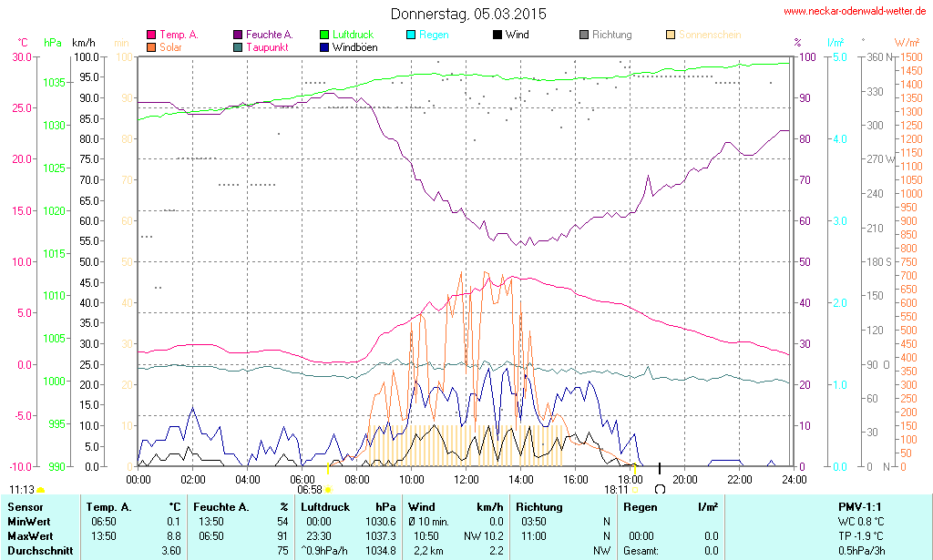This screenshot has width=933, height=560.
Task: Click the gray Richtung legend swatch
Action: (x=584, y=35)
